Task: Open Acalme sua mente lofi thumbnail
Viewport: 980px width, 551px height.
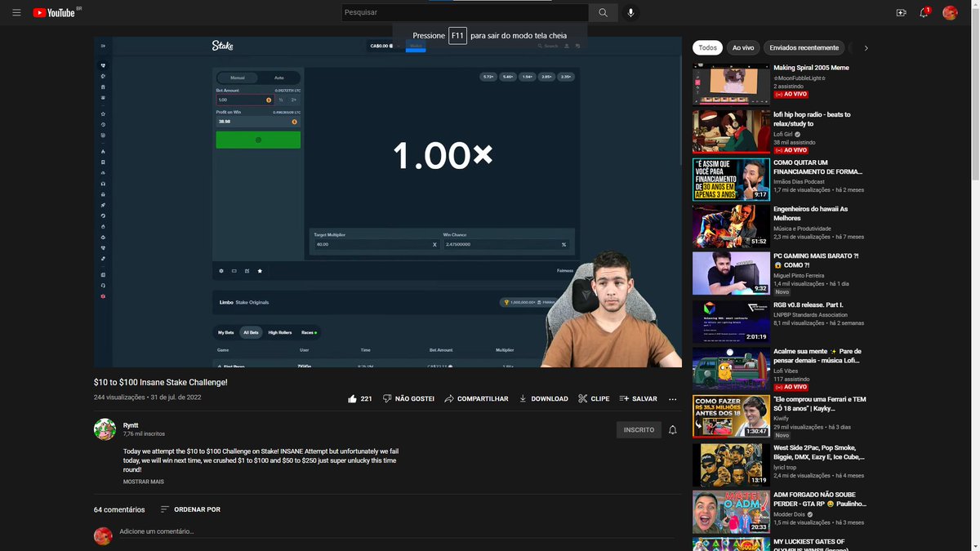Action: tap(731, 369)
